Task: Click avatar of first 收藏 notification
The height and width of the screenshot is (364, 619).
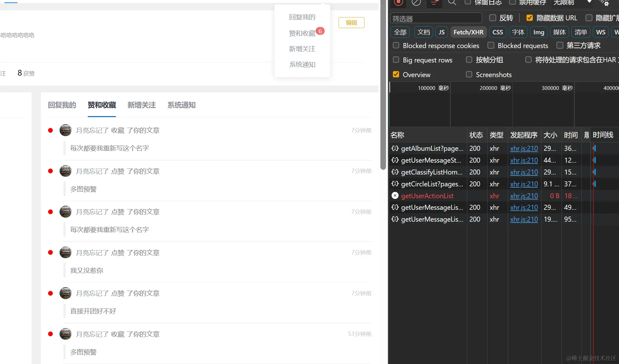Action: pos(66,130)
